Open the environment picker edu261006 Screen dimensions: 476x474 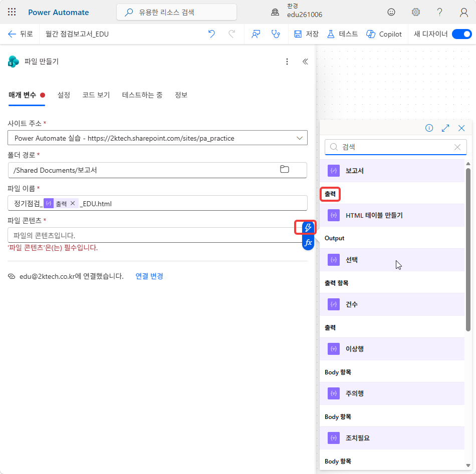click(x=297, y=11)
